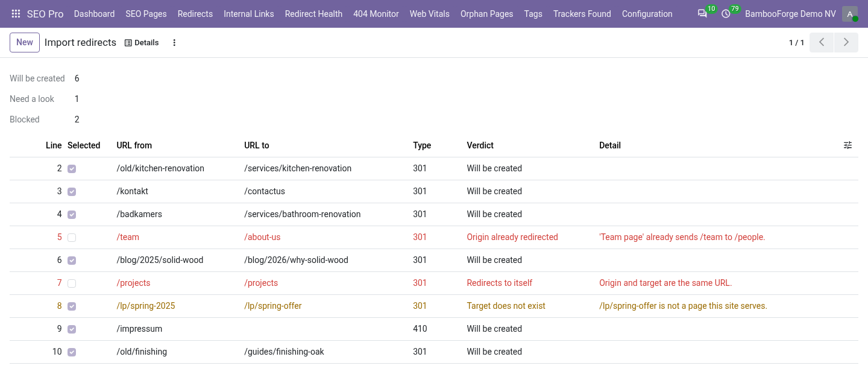This screenshot has height=383, width=868.
Task: Click the Blocked value 2
Action: (77, 119)
